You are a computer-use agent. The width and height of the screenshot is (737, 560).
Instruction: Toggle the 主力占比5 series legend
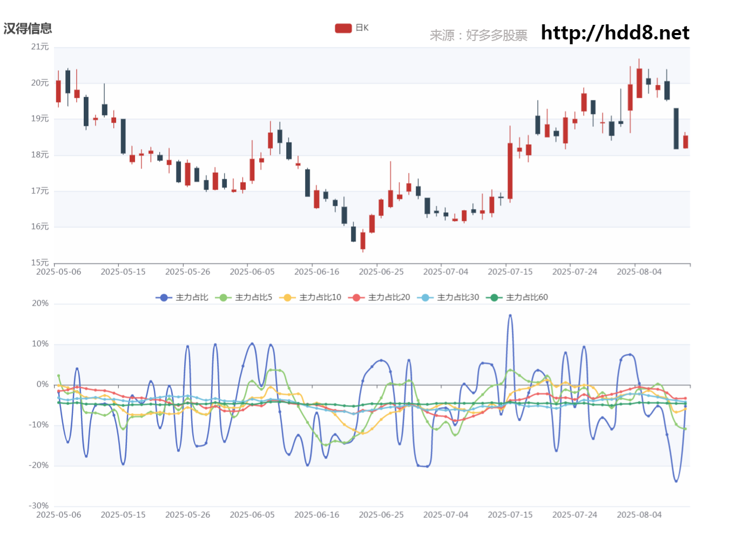coord(244,298)
